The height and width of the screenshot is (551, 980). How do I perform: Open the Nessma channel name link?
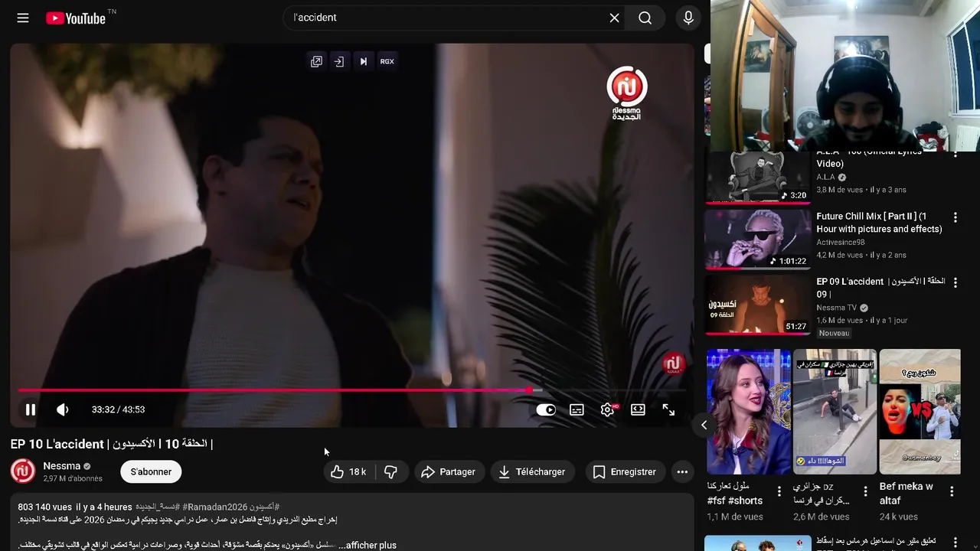(x=62, y=466)
